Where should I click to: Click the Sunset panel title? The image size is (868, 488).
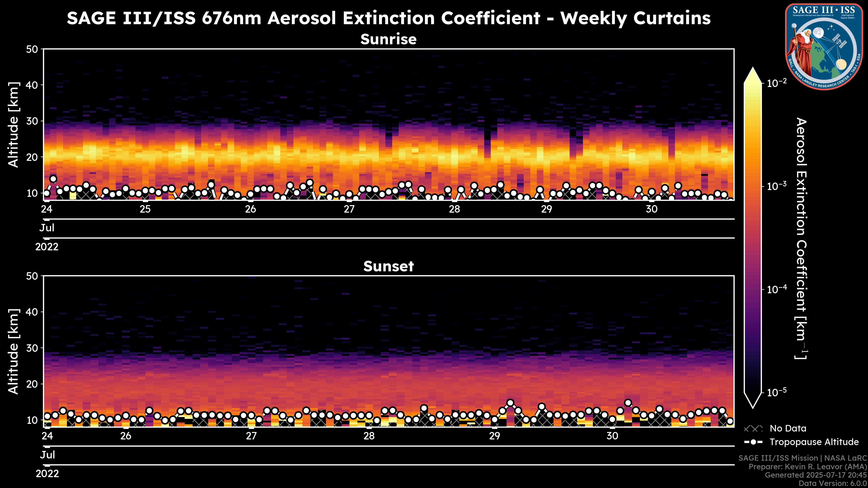point(388,266)
